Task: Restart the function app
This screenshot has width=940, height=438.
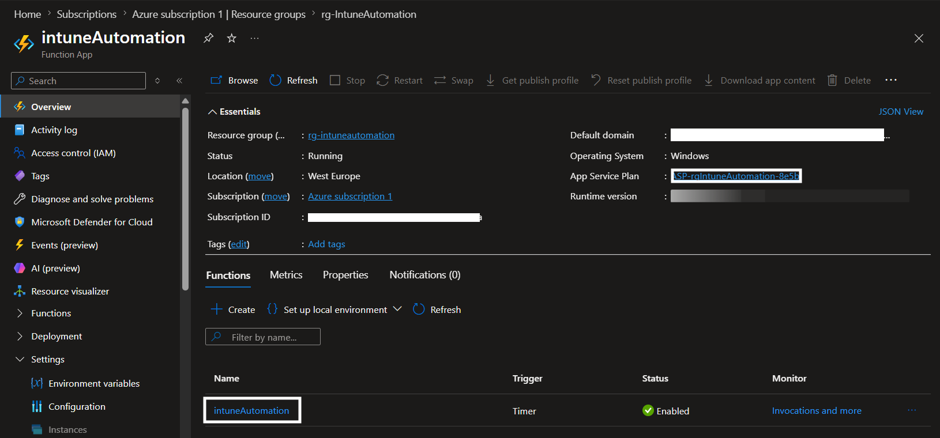Action: 400,80
